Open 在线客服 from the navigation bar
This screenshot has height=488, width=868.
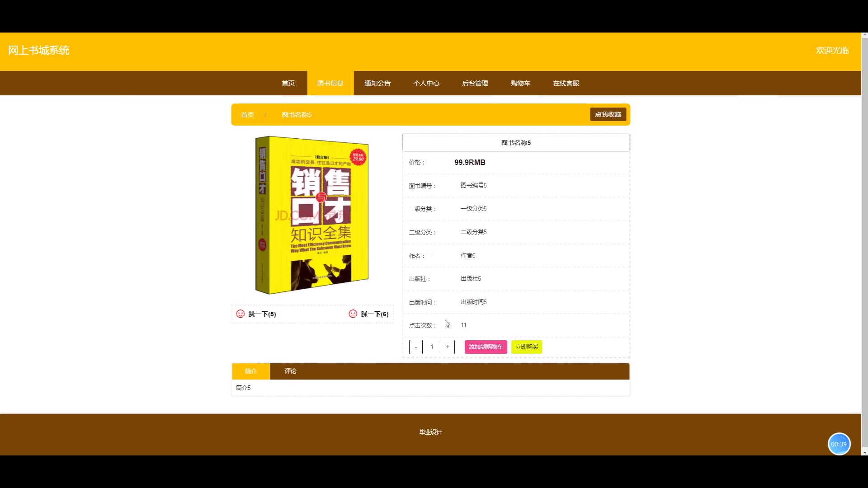click(x=566, y=83)
